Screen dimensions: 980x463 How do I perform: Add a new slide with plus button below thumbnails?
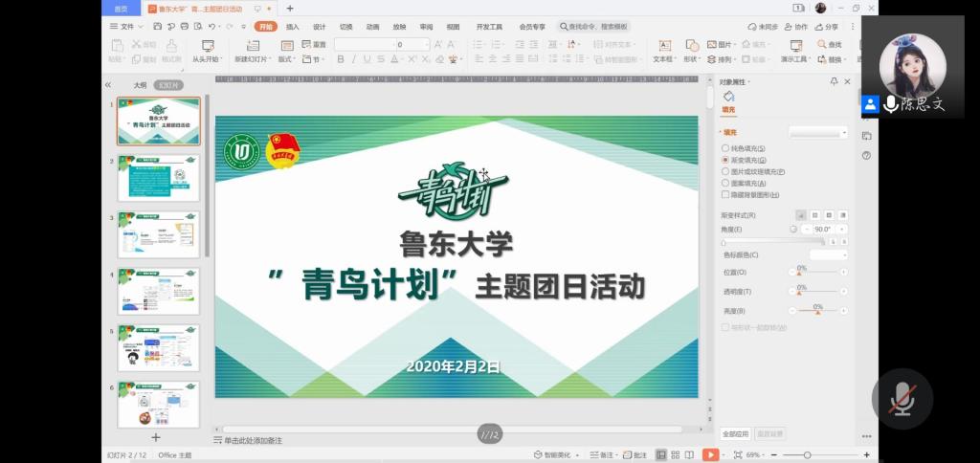156,437
